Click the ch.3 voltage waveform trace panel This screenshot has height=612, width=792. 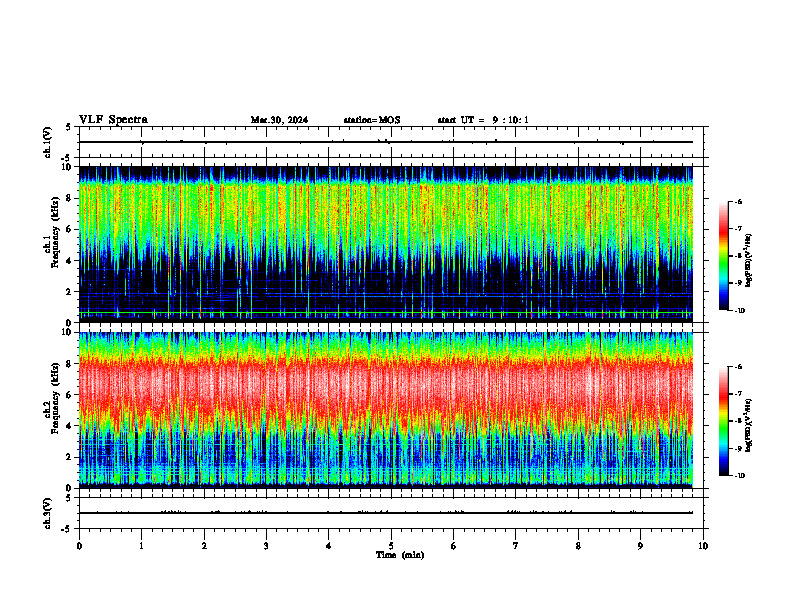click(391, 513)
